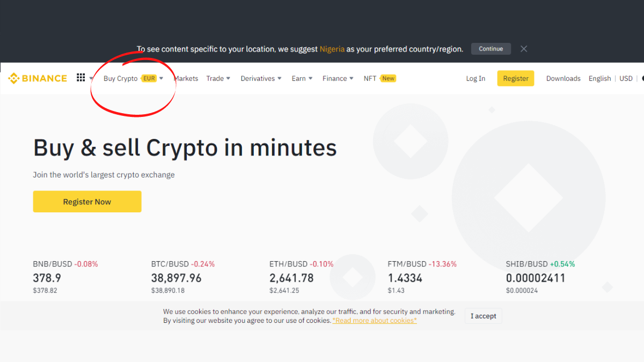Screen dimensions: 644x362
Task: Go to the NFT section
Action: click(x=370, y=78)
